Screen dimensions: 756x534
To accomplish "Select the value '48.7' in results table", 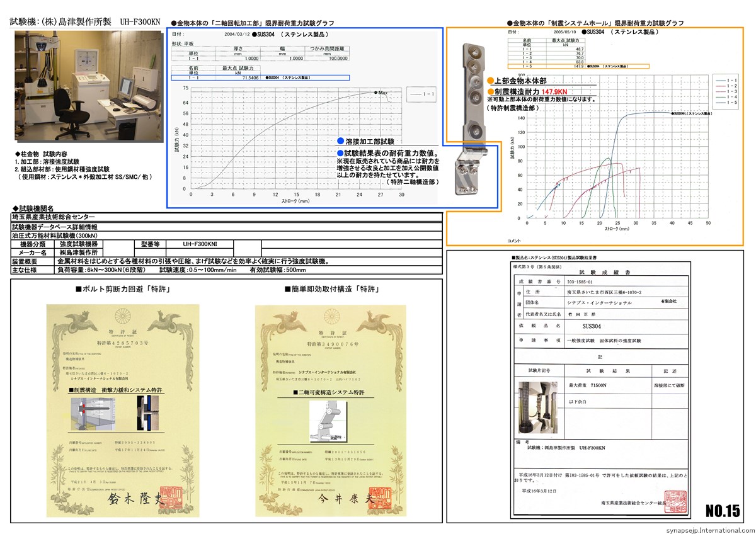I will coord(580,48).
